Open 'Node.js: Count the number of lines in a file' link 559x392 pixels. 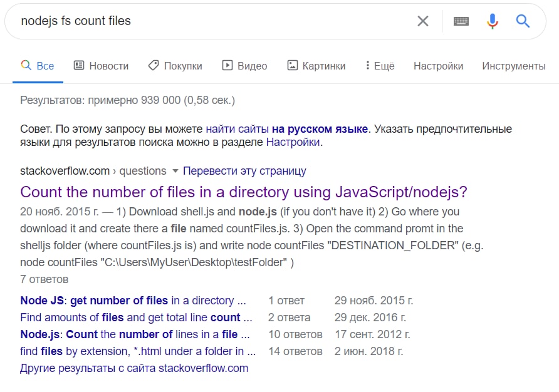point(135,334)
